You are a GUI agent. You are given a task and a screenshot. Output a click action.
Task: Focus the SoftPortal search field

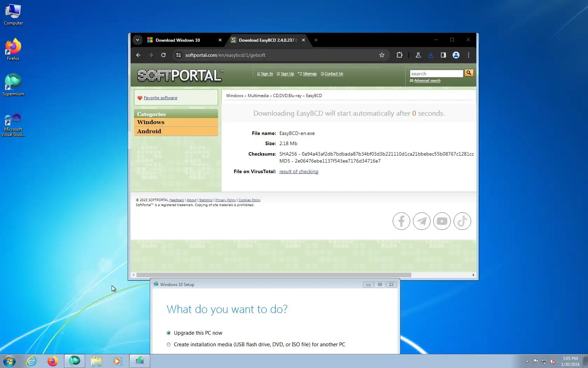point(436,74)
